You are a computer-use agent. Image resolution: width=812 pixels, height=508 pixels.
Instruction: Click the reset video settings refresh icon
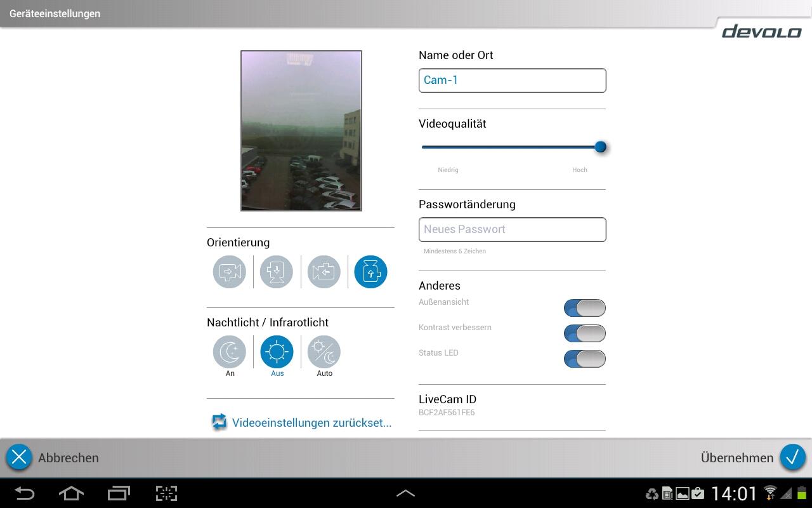click(x=219, y=422)
